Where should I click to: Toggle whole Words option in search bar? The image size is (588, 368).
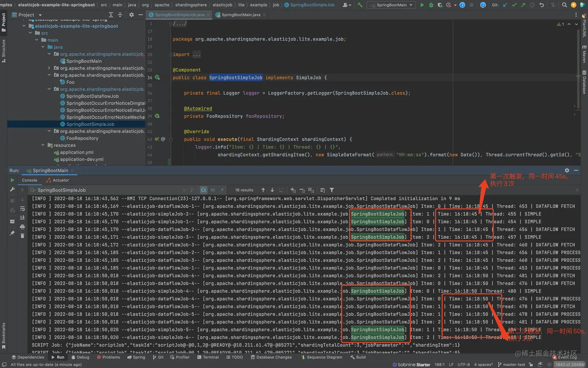pyautogui.click(x=213, y=190)
